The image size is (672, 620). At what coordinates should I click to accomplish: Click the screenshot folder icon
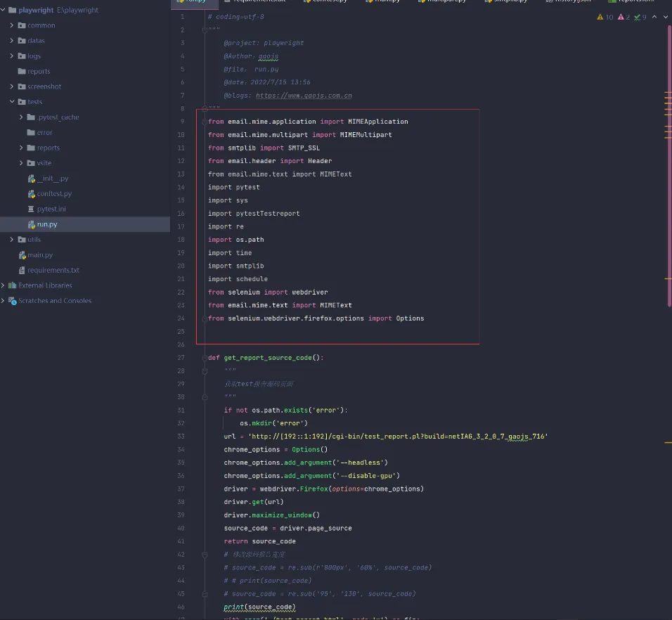click(22, 86)
